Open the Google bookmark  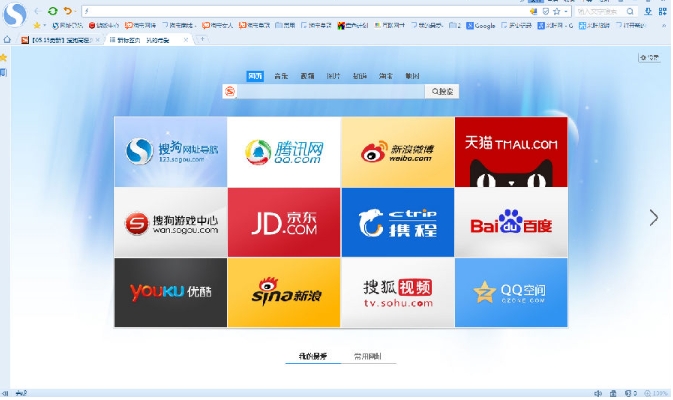click(481, 26)
